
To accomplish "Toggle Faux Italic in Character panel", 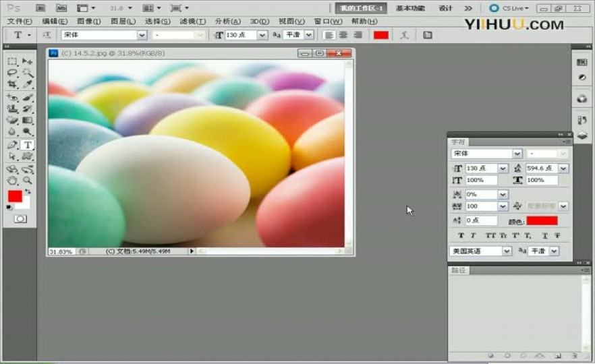I will 473,235.
